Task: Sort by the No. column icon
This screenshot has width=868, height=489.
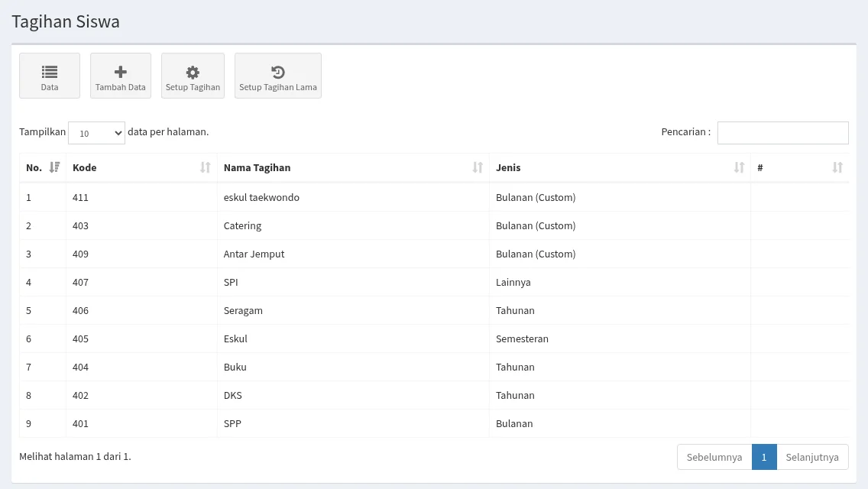Action: click(54, 167)
